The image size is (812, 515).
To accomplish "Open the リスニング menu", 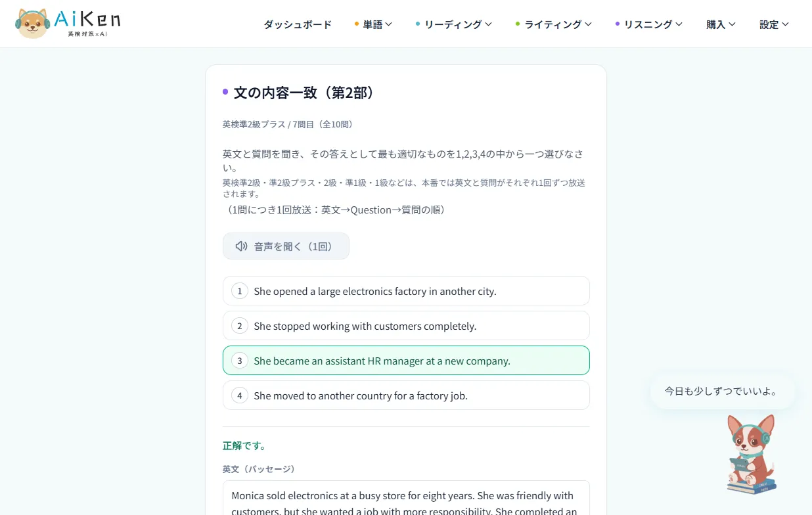I will [649, 24].
